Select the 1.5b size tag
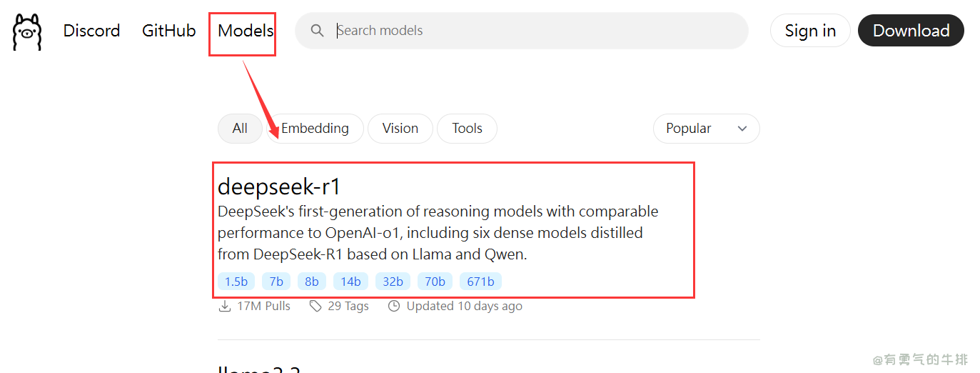This screenshot has height=373, width=980. click(x=236, y=282)
